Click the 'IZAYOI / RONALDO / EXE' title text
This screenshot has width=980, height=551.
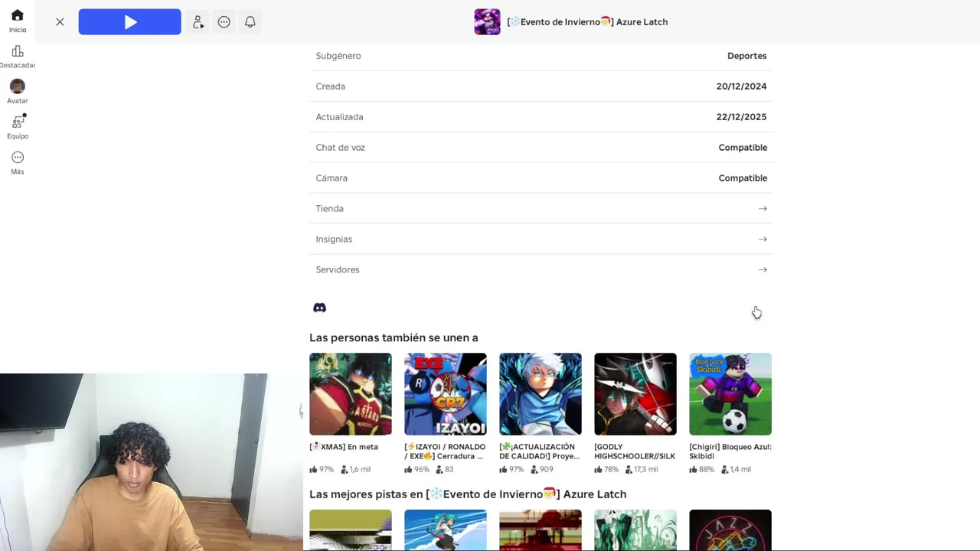click(x=445, y=452)
